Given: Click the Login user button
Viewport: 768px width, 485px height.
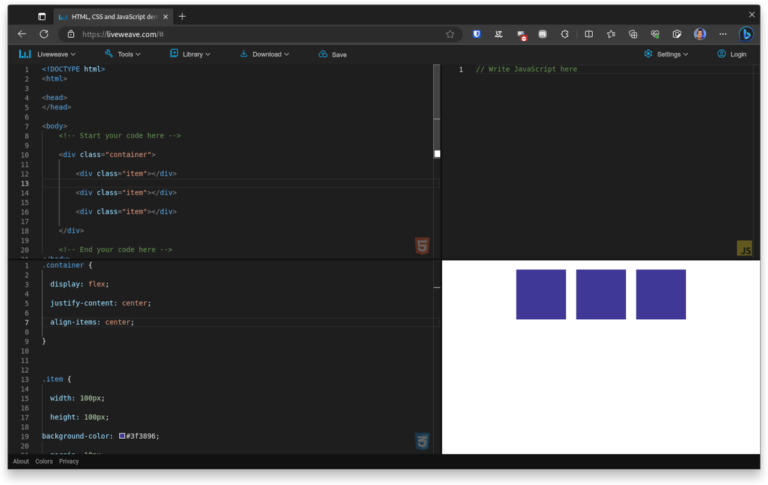Looking at the screenshot, I should tap(732, 54).
